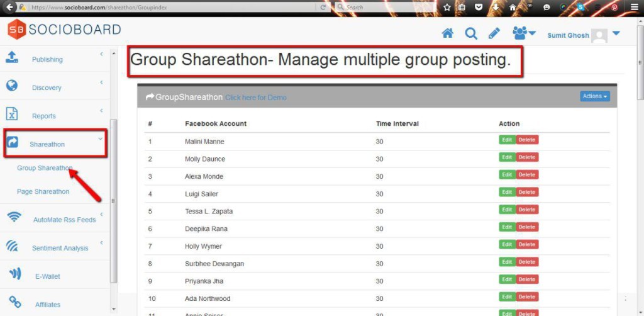The width and height of the screenshot is (644, 316).
Task: Click the Reports spreadsheet icon
Action: coord(13,114)
